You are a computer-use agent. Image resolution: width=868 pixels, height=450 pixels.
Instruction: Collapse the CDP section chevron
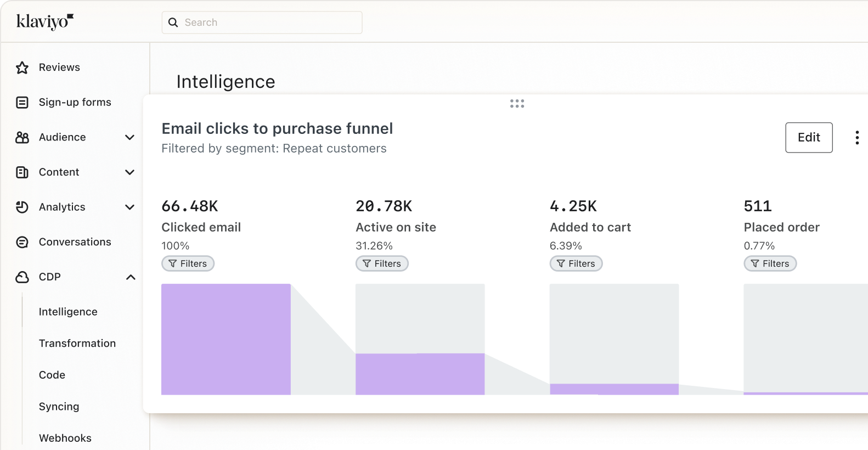point(130,277)
